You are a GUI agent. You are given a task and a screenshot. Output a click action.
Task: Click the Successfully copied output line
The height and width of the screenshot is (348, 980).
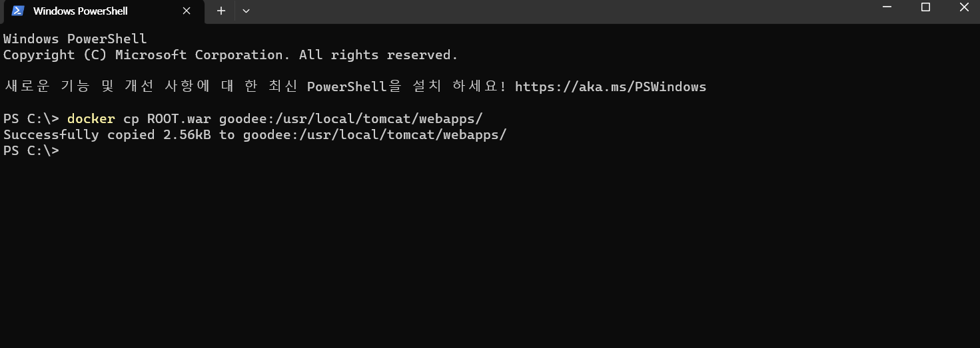(x=255, y=135)
